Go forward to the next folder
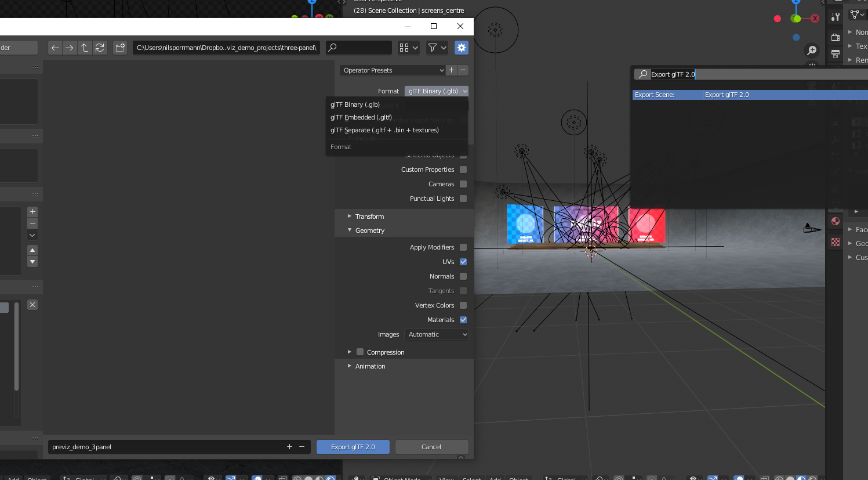868x480 pixels. [70, 48]
